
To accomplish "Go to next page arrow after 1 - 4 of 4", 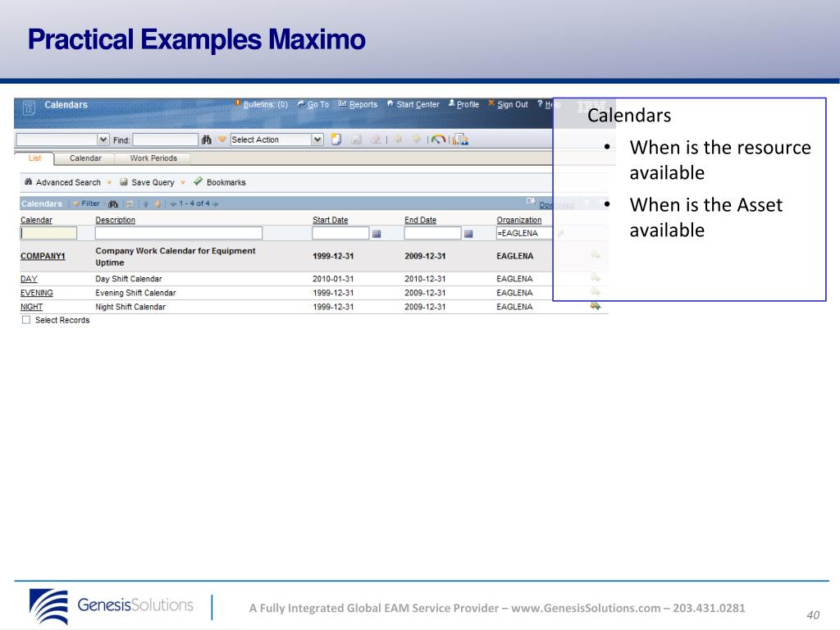I will pos(216,204).
